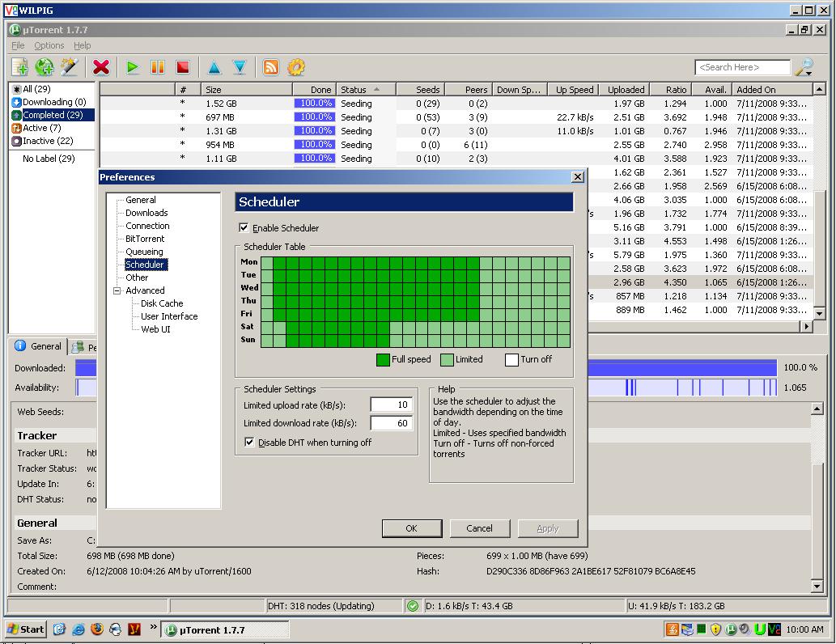Click the Move Down Queue arrow icon

pos(240,67)
